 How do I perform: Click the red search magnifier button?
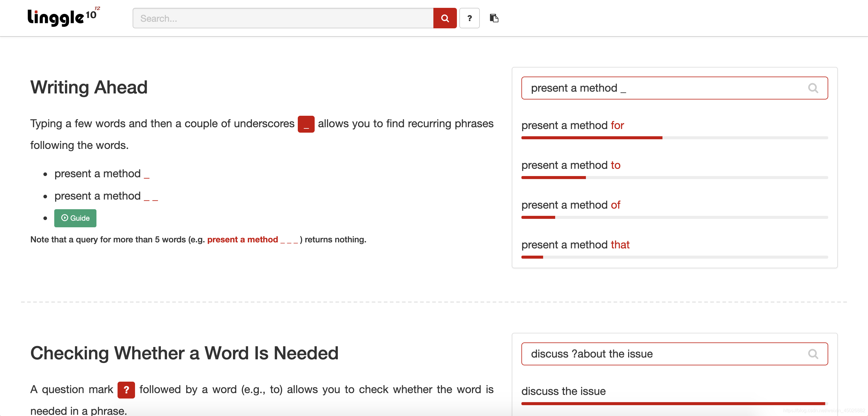point(445,18)
